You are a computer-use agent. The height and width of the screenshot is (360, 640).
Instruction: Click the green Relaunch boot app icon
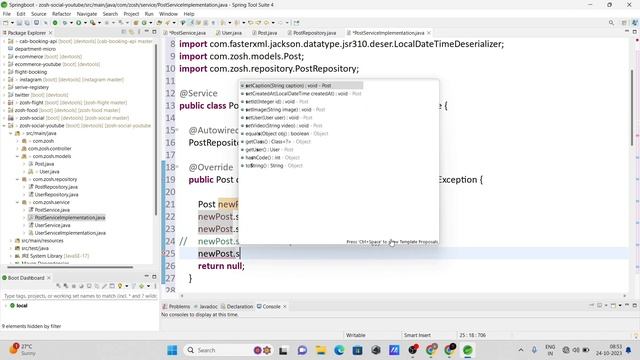pyautogui.click(x=55, y=23)
